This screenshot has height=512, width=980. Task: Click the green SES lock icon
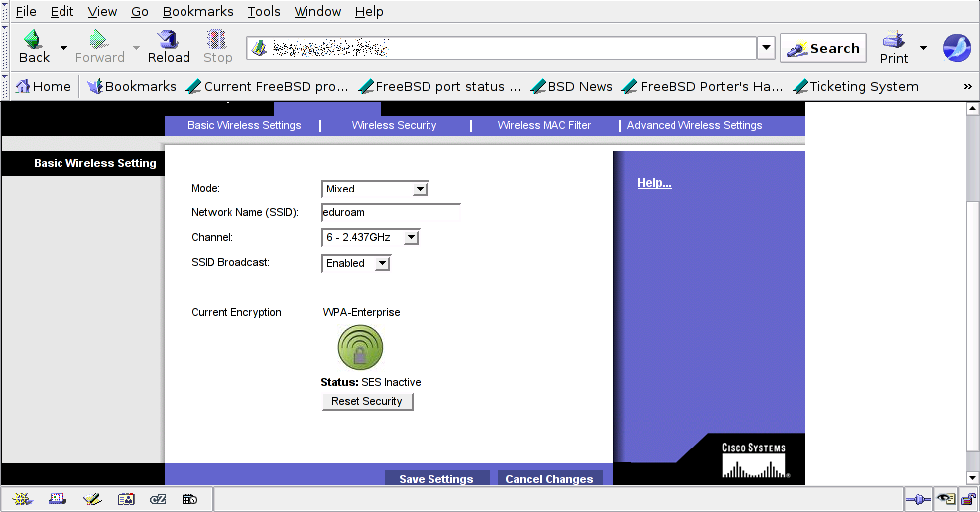click(360, 348)
